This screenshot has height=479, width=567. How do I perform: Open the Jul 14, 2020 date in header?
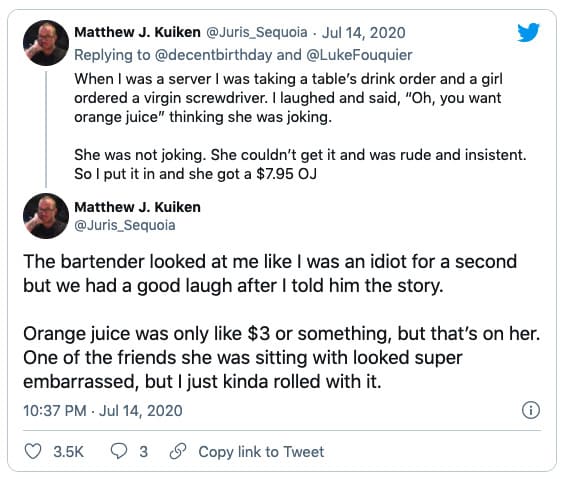click(363, 33)
